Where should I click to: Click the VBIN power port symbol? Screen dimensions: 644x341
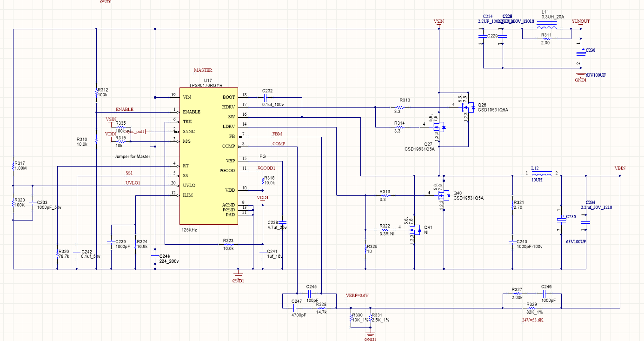(x=620, y=170)
